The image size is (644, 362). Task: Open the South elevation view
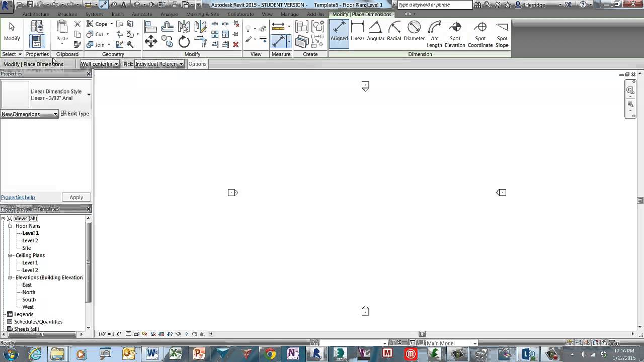29,300
